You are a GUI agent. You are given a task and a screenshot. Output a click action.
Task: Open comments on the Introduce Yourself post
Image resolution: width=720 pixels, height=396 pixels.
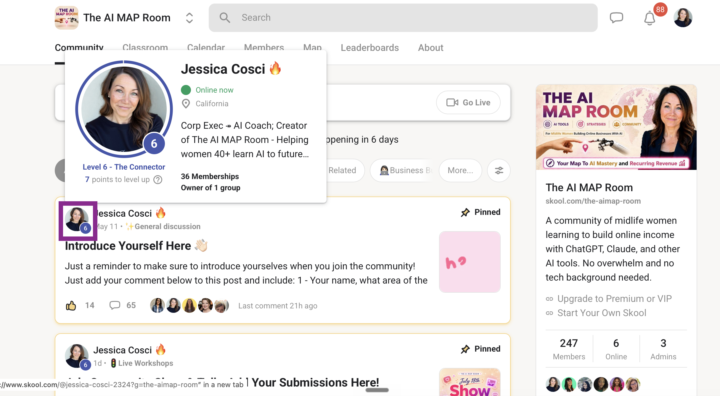pyautogui.click(x=115, y=305)
